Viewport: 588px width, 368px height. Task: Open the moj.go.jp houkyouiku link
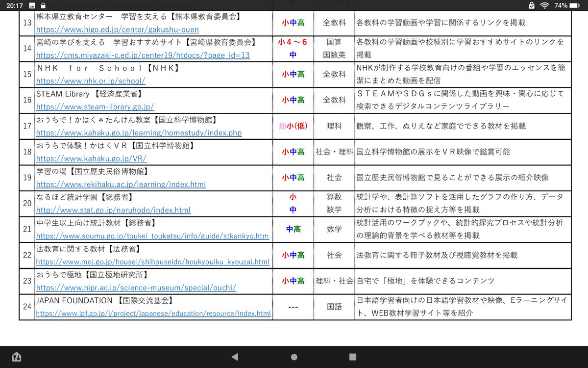tap(152, 262)
